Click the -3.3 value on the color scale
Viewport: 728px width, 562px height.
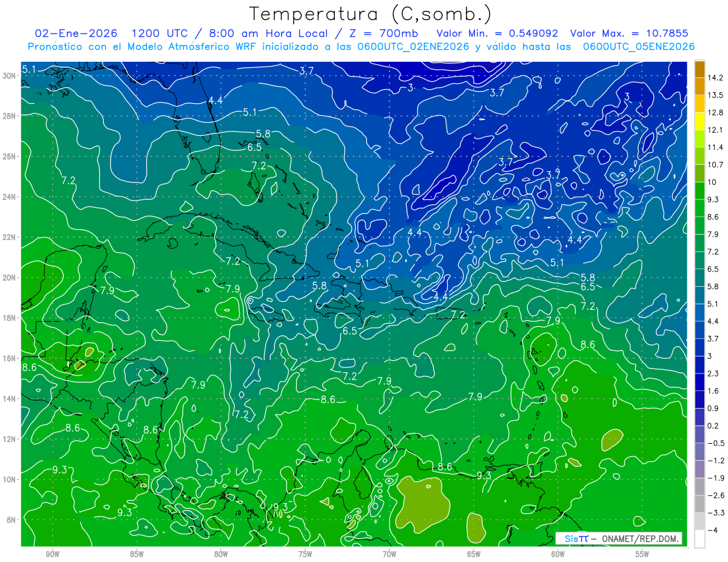pos(716,513)
